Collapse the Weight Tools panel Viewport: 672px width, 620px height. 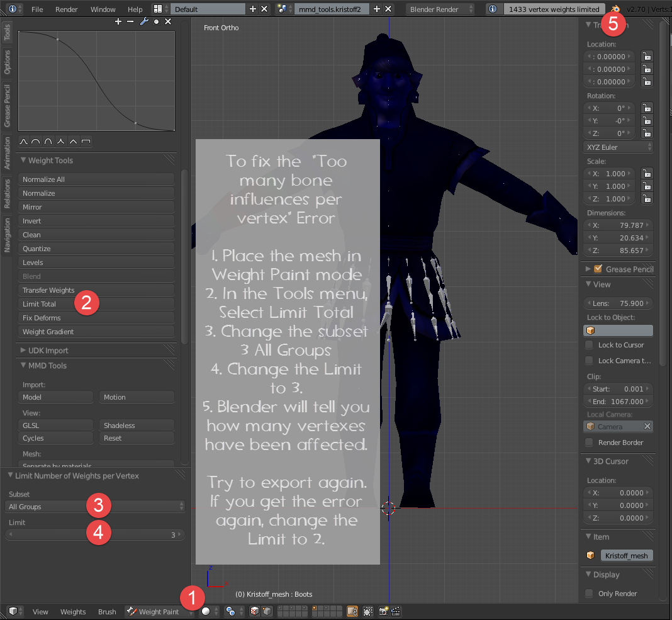tap(23, 160)
